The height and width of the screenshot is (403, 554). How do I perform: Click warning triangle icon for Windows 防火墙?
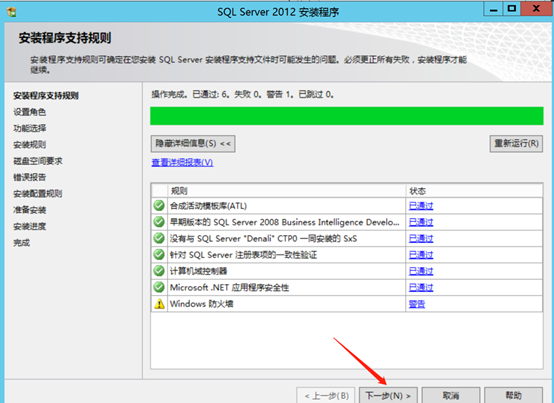coord(159,304)
